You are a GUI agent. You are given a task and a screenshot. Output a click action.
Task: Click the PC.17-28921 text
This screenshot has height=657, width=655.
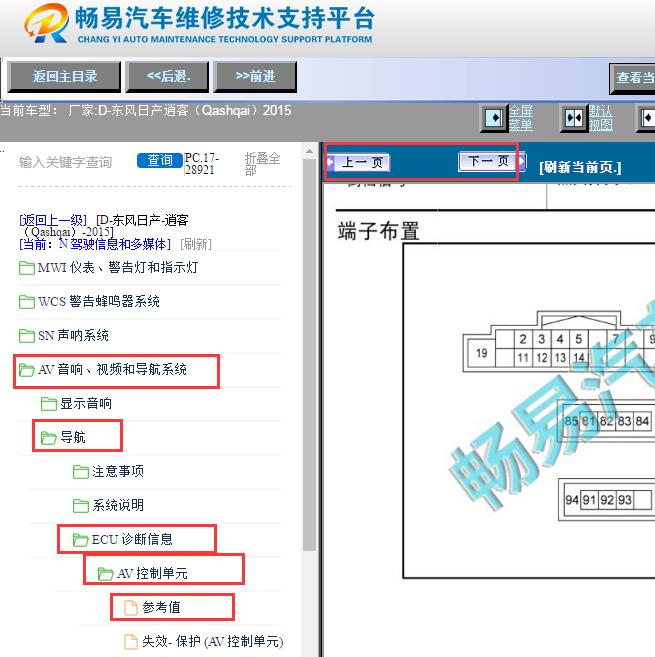[x=202, y=164]
